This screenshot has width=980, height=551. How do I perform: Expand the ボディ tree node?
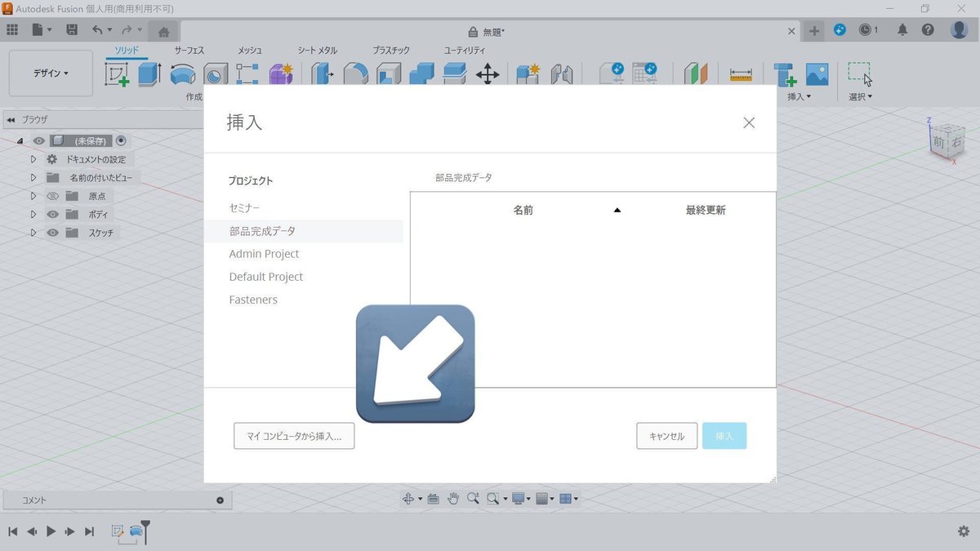pyautogui.click(x=33, y=214)
